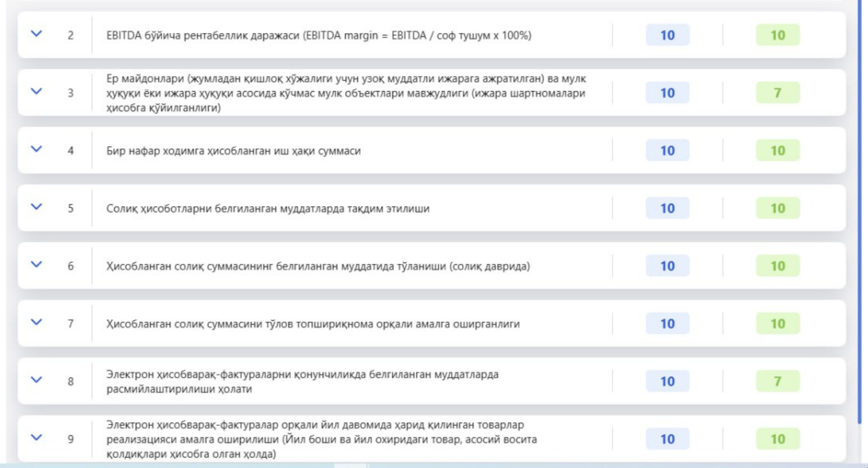Image resolution: width=868 pixels, height=468 pixels.
Task: Expand row 2 EBITDA chevron
Action: [36, 34]
